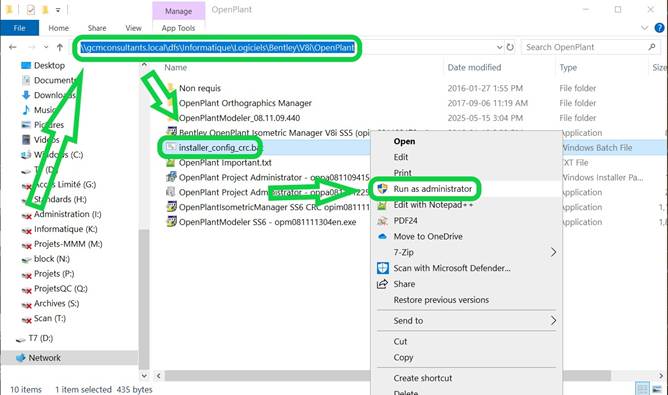
Task: Select Music in navigation pane
Action: click(44, 110)
